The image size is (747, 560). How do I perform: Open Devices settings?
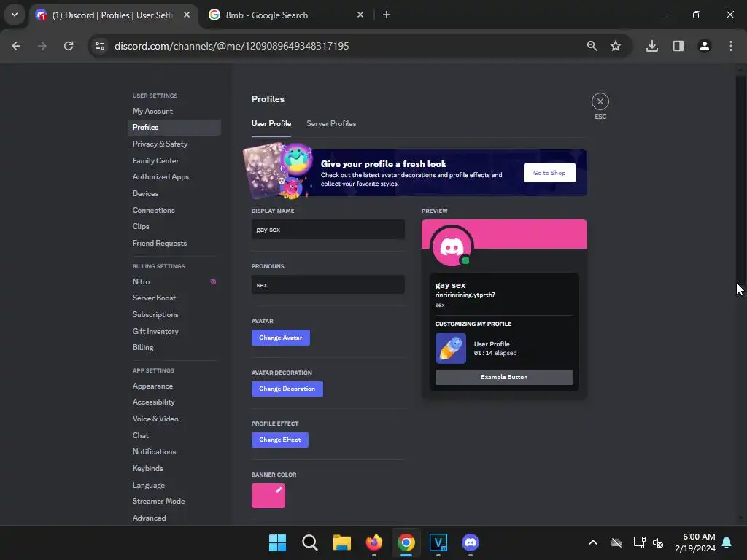(x=174, y=193)
